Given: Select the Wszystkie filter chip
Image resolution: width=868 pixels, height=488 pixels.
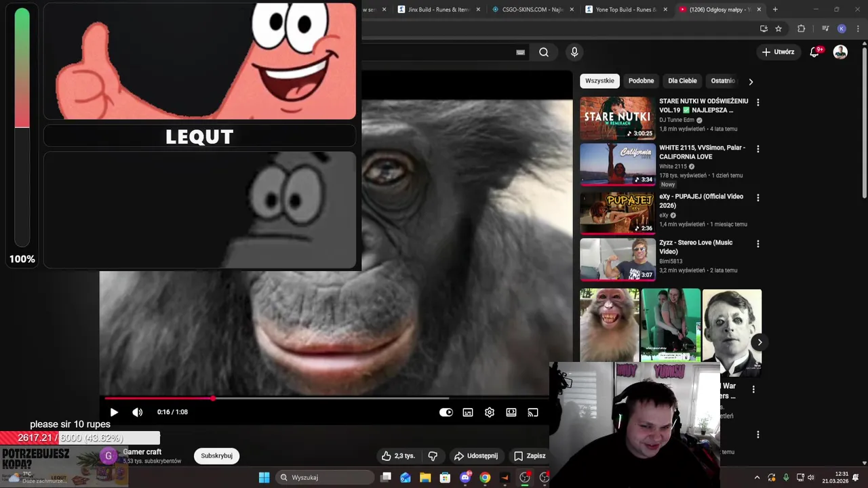Looking at the screenshot, I should 599,81.
